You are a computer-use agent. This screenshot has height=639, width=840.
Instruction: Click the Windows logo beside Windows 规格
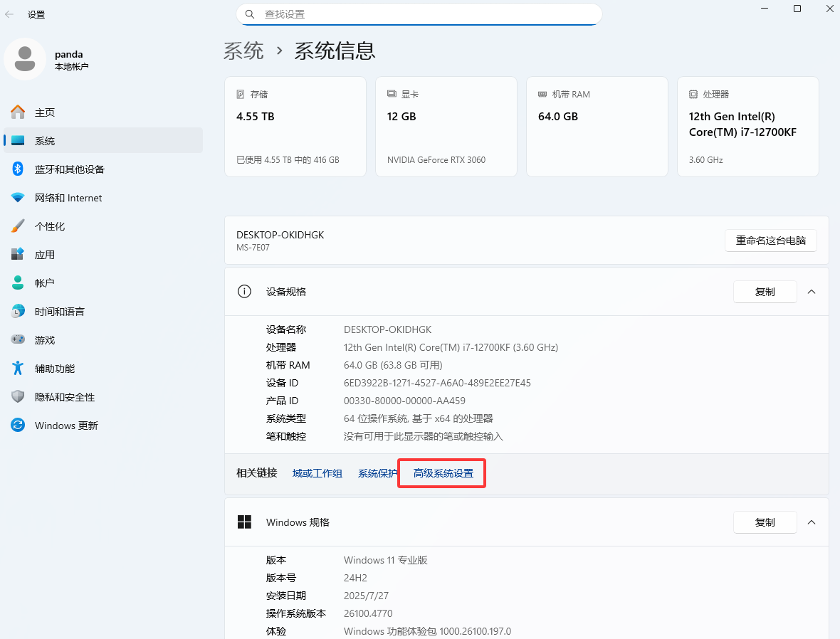coord(244,522)
